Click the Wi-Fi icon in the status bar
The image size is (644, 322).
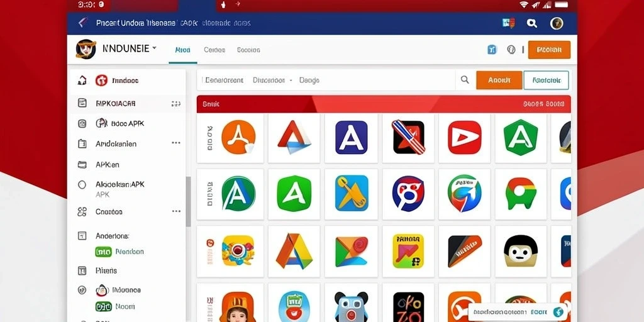pos(523,5)
